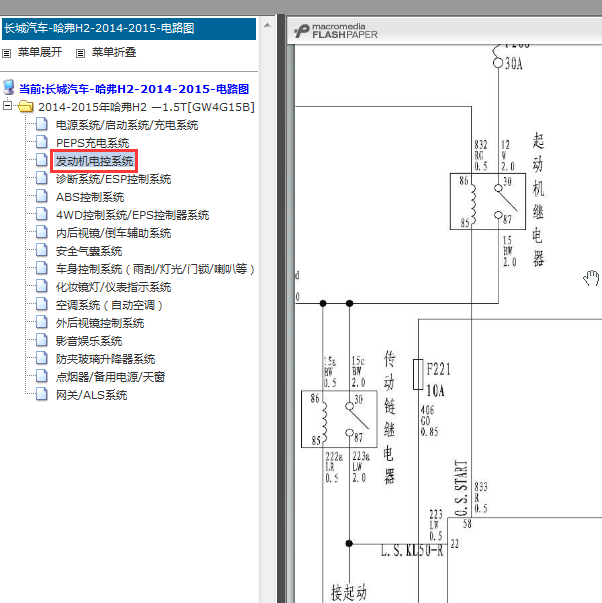This screenshot has width=602, height=603.
Task: Open 化妆镜灯/仪表指示系统 diagram
Action: (113, 287)
